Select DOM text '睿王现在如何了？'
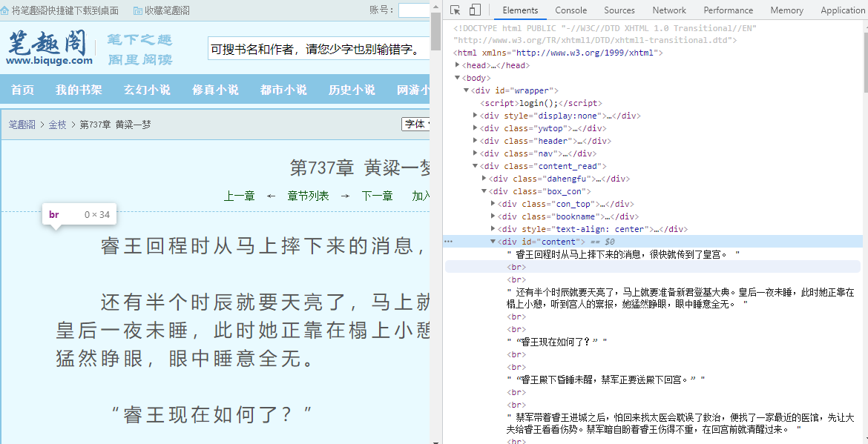Screen dimensions: 868x444 557,342
